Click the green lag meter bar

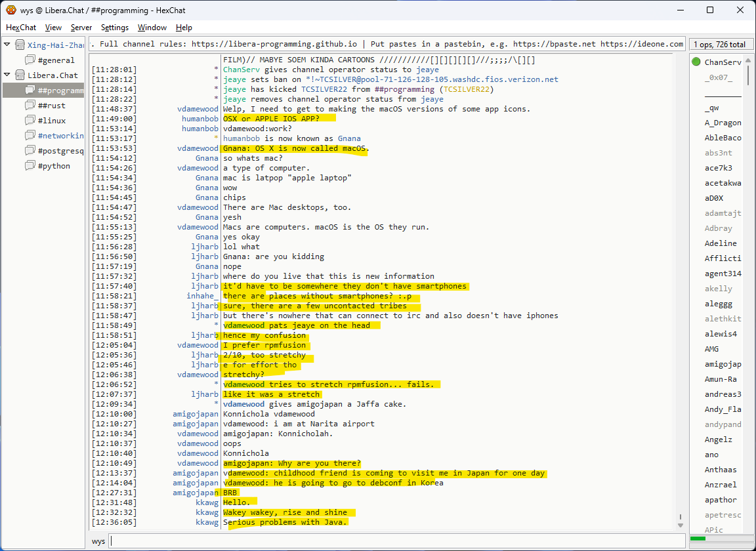[698, 539]
